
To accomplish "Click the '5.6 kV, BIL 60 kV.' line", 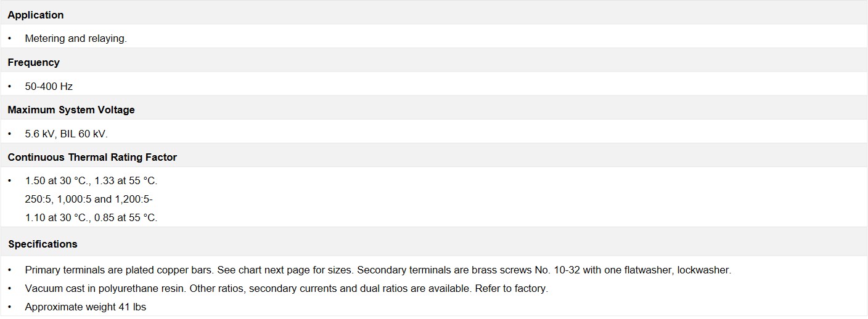I will [66, 134].
